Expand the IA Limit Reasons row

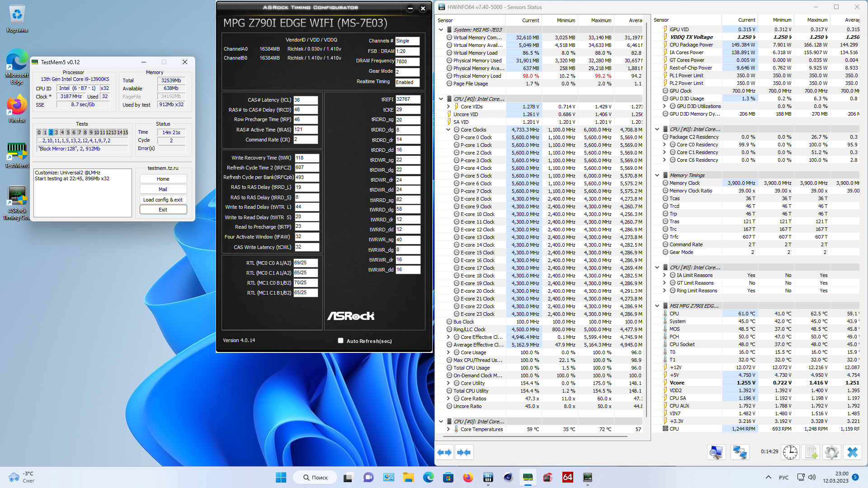(665, 275)
